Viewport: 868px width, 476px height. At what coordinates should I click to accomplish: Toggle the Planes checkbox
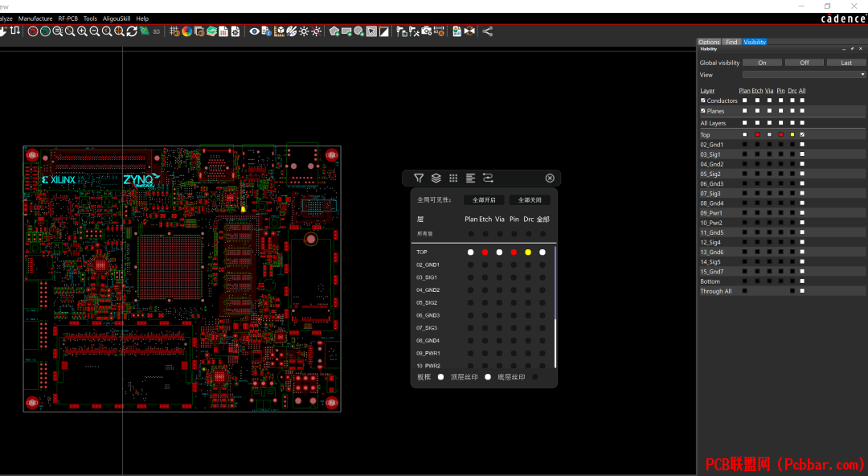703,111
